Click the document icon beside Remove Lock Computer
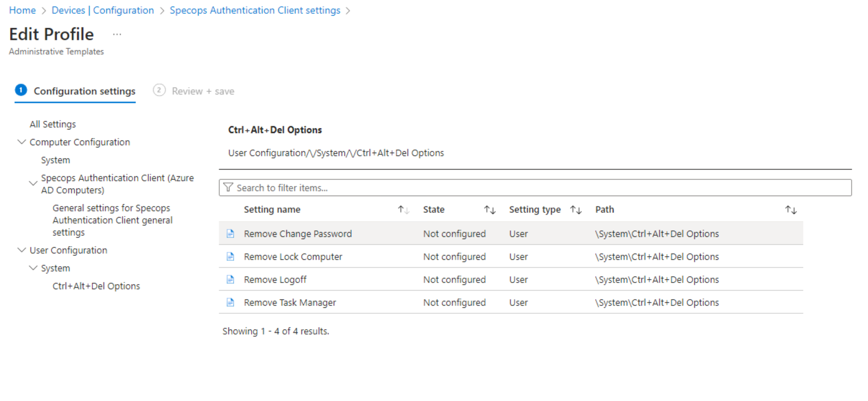 tap(230, 256)
